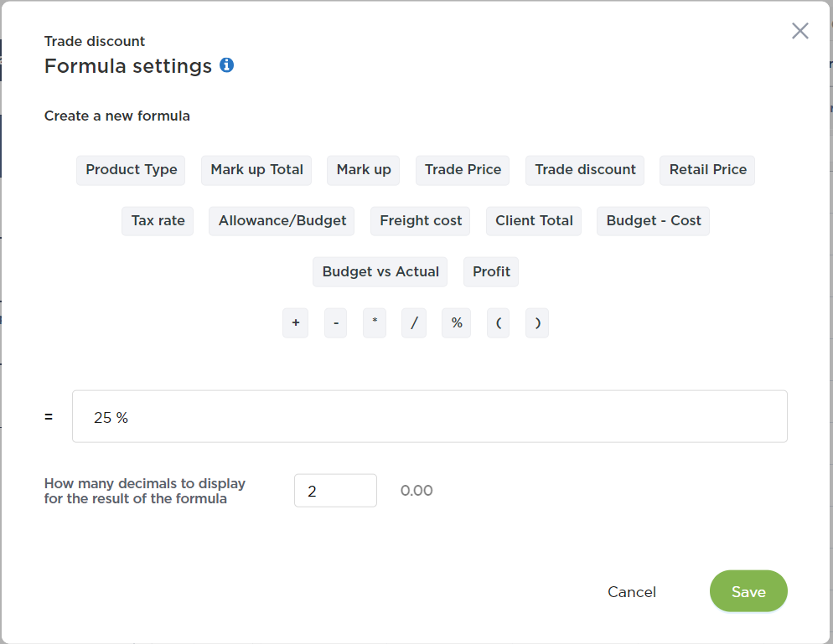Add Budget vs Actual variable

380,272
